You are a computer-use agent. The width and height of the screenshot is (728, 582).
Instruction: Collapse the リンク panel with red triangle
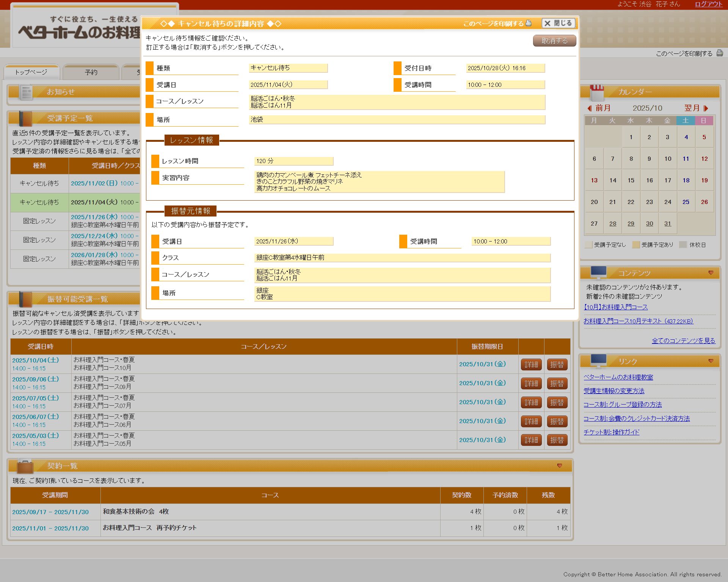tap(711, 361)
